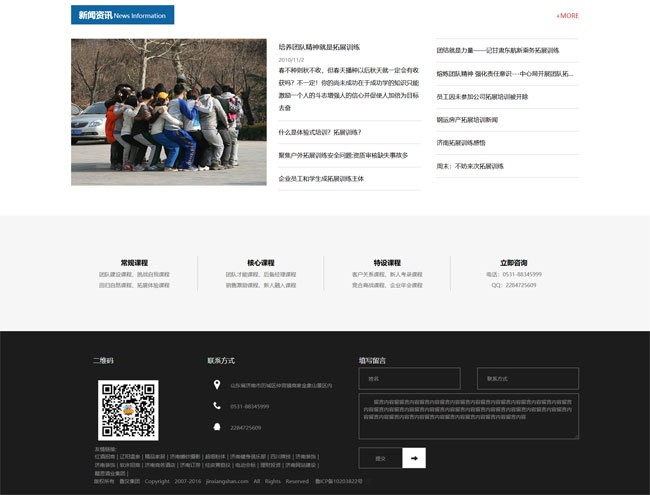Open article 聚焦户外拓展训练安全问题

point(343,155)
